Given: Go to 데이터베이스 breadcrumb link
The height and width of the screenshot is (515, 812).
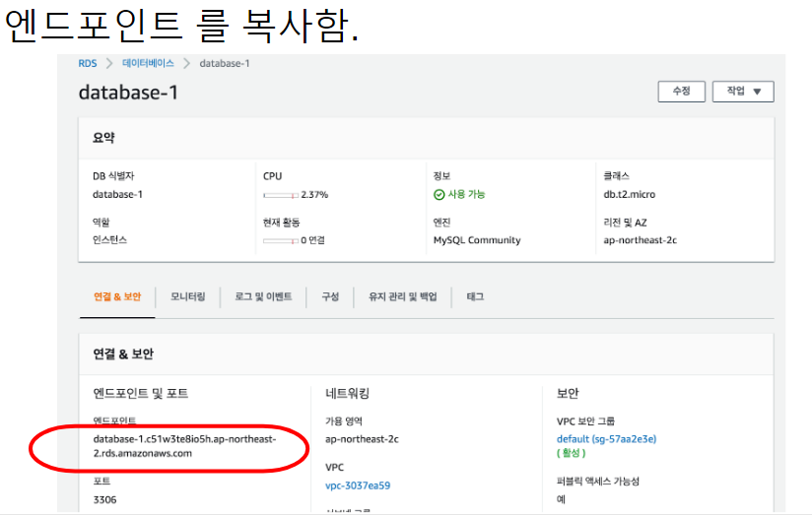Looking at the screenshot, I should point(148,63).
